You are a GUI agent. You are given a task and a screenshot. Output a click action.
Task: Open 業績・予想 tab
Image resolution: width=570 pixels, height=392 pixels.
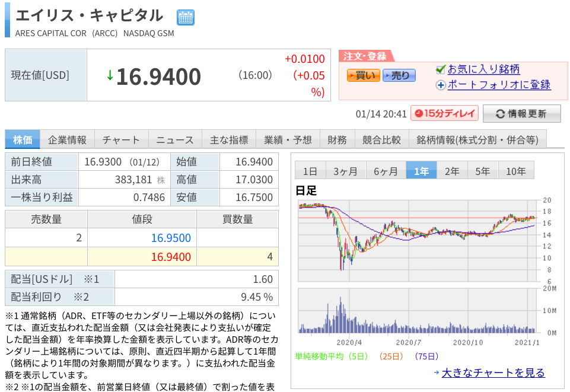pos(288,139)
